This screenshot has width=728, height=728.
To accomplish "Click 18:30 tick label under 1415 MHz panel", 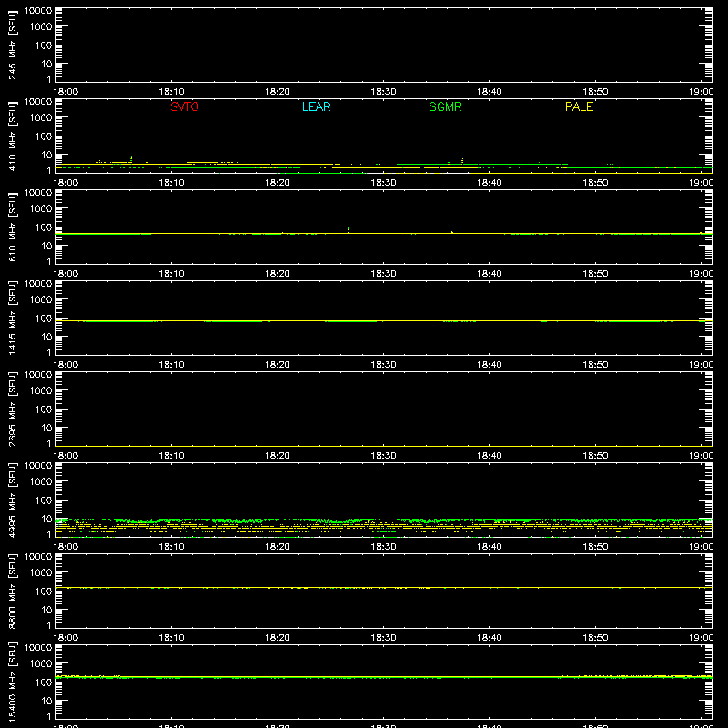I will [383, 365].
